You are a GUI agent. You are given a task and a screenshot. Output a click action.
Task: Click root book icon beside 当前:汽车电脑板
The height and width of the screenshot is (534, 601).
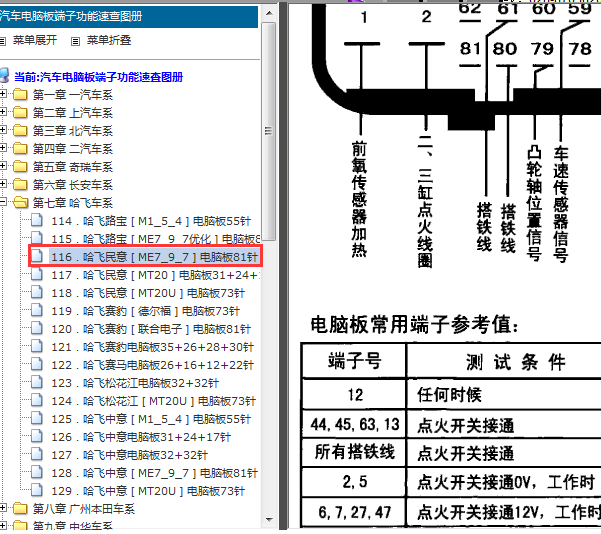(x=4, y=75)
